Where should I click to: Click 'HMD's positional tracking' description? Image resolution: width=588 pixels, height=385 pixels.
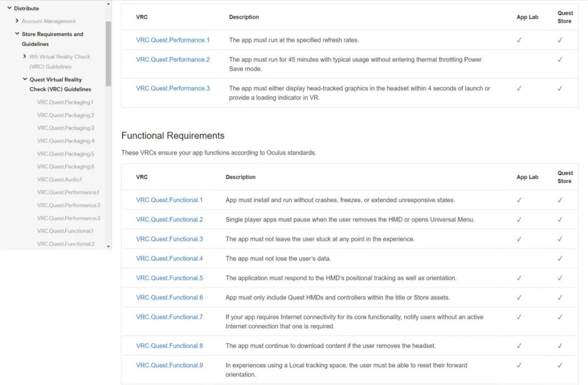click(x=341, y=278)
